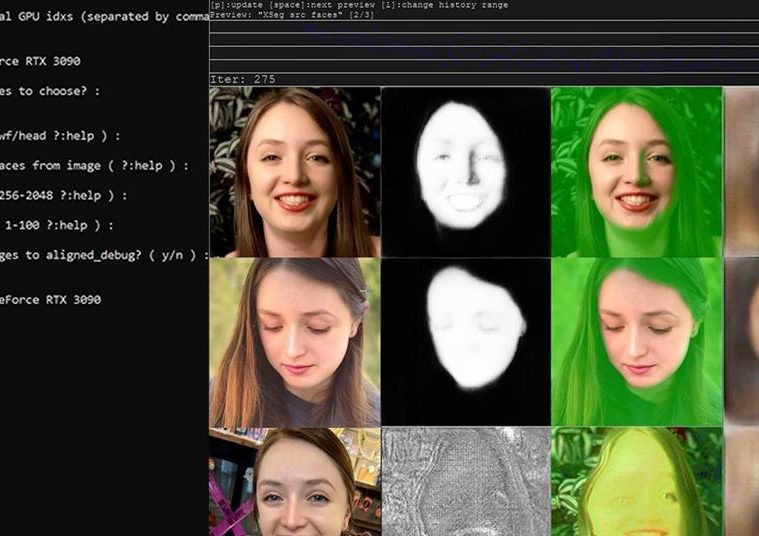
Task: Select the middle-row eyes-closed source face image
Action: pos(294,342)
